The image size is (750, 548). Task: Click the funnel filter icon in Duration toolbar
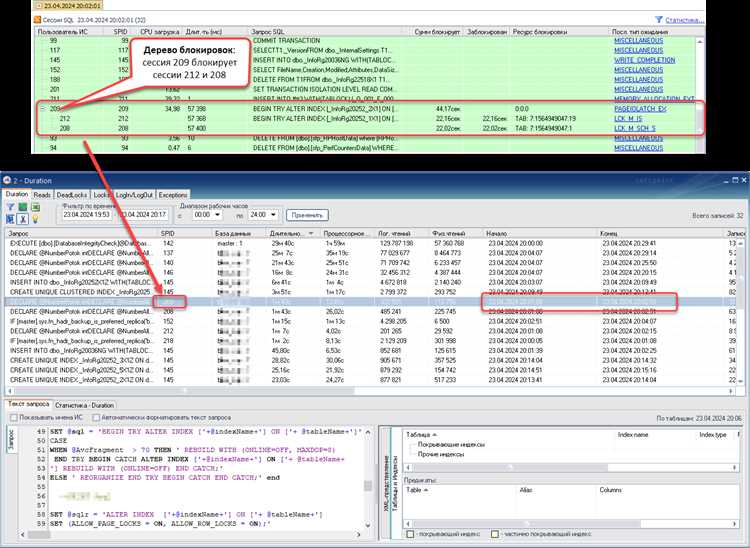pos(10,207)
